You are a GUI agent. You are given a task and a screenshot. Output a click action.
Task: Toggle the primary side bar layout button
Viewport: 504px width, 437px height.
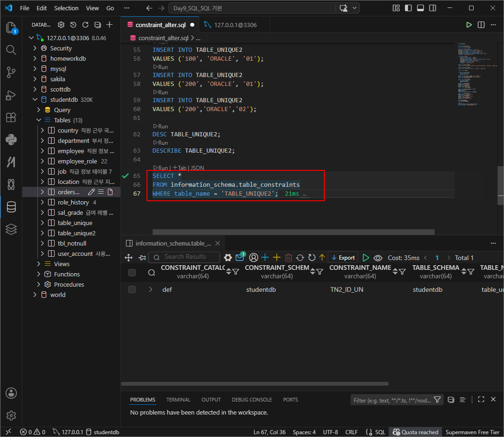pyautogui.click(x=408, y=8)
